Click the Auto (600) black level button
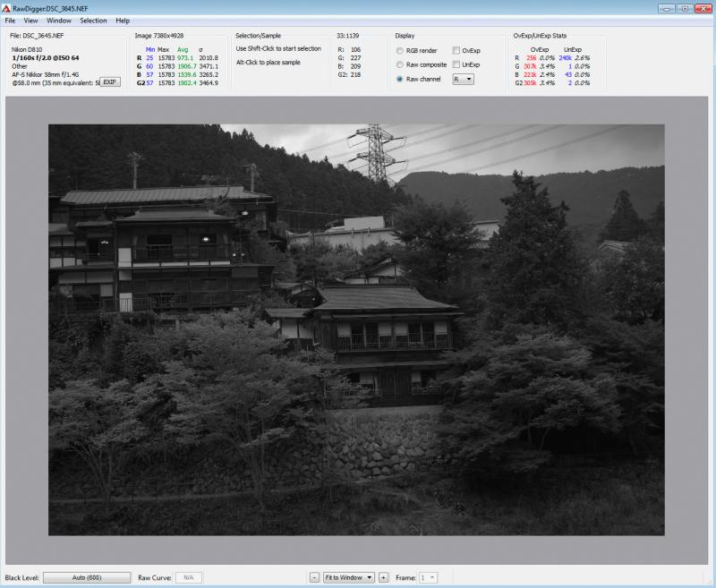This screenshot has height=588, width=716. pyautogui.click(x=87, y=577)
